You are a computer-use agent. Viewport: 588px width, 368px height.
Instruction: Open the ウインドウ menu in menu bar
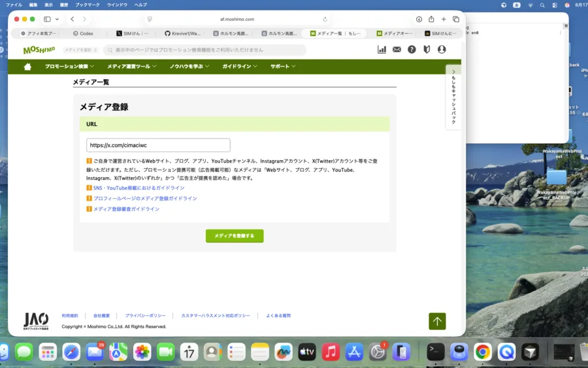[117, 5]
